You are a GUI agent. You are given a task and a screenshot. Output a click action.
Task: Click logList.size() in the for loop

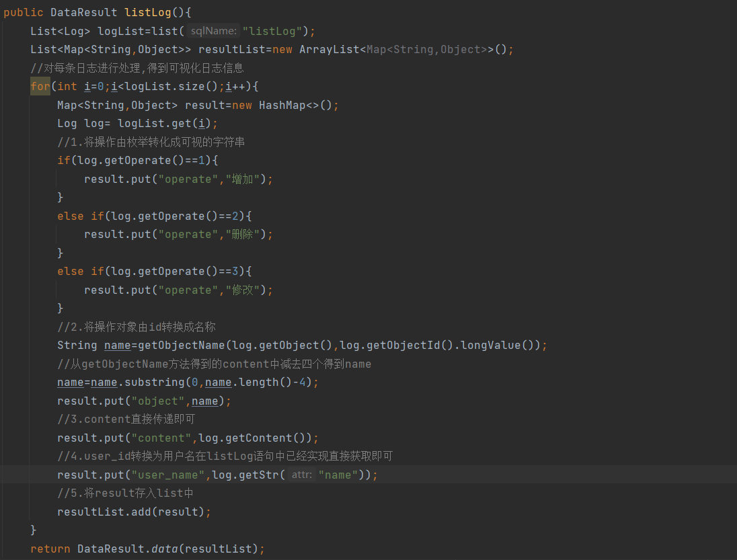(171, 87)
